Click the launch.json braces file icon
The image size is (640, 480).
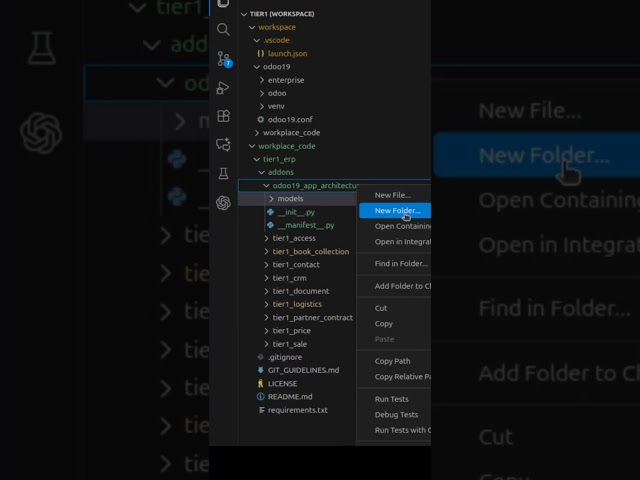(x=260, y=53)
